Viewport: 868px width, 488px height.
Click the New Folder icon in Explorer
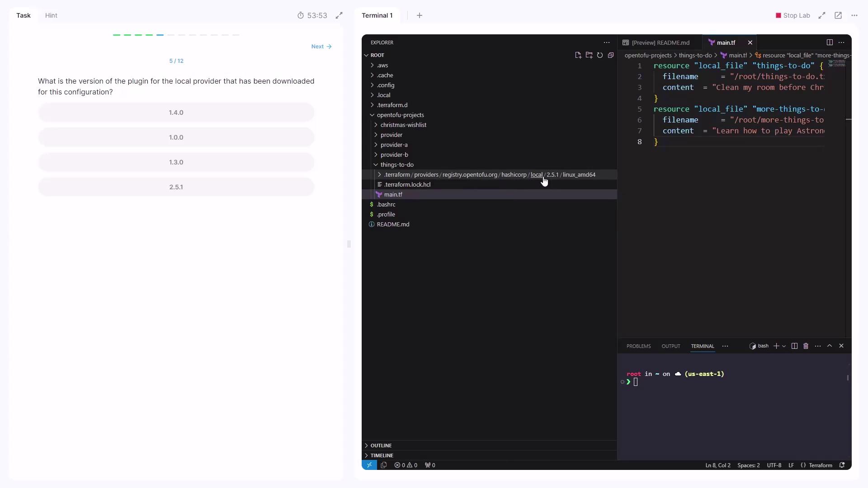[589, 55]
